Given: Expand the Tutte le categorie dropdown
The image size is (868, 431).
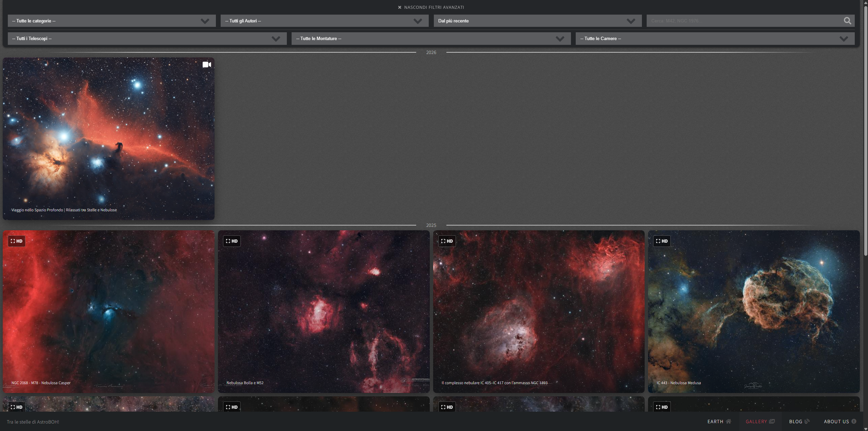Looking at the screenshot, I should [111, 21].
